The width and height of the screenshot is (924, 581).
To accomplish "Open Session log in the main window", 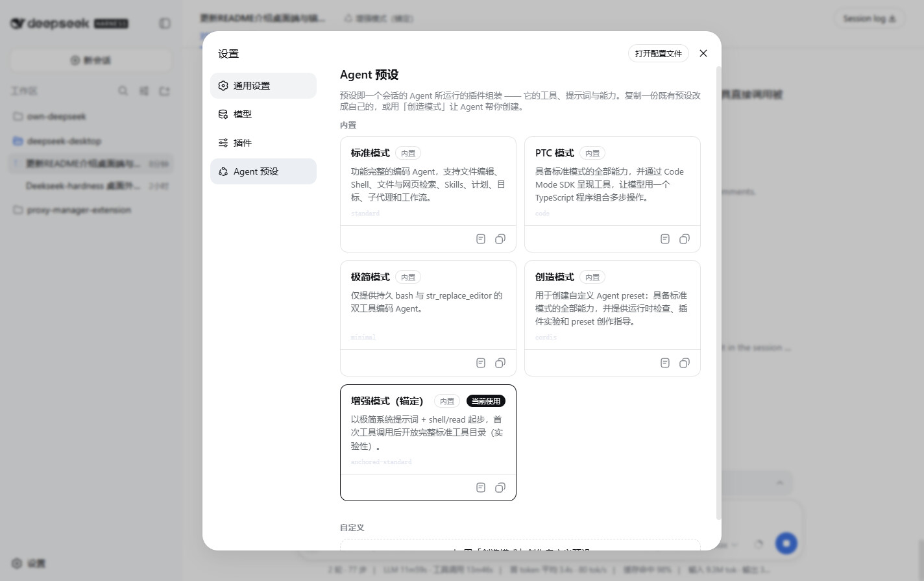I will [x=869, y=19].
